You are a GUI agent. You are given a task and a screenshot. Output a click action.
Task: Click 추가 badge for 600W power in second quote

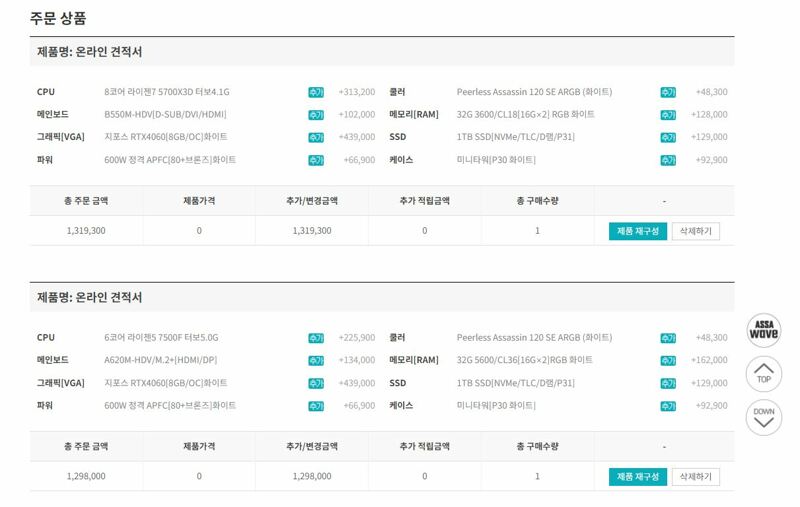[x=316, y=406]
